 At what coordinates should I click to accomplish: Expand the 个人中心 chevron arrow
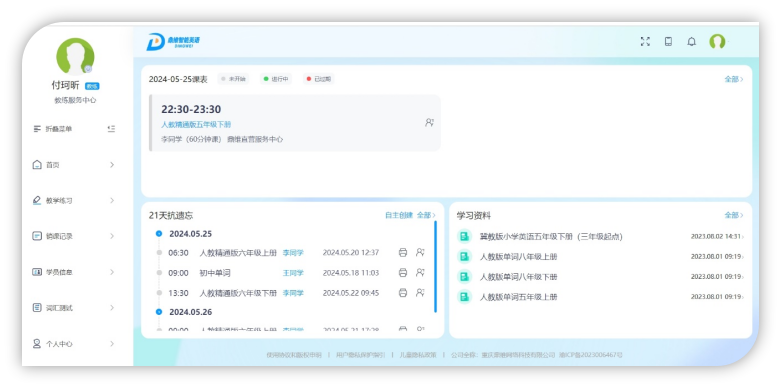(112, 344)
